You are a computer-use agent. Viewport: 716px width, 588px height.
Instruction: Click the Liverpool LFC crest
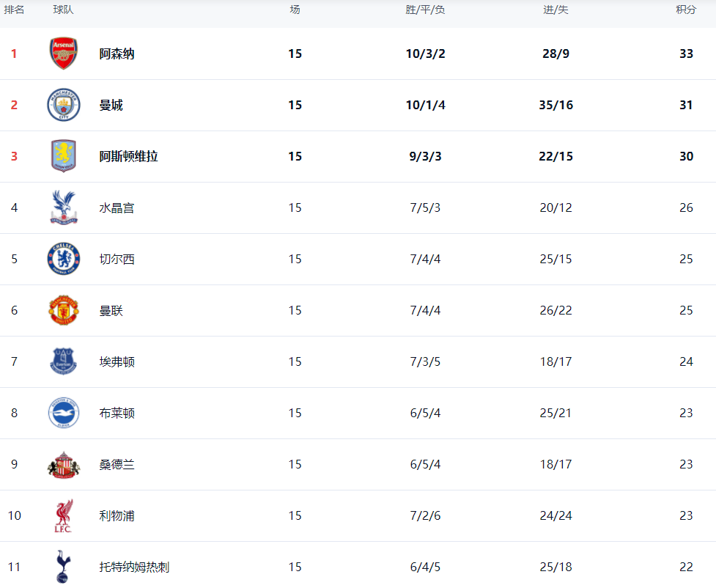point(64,516)
